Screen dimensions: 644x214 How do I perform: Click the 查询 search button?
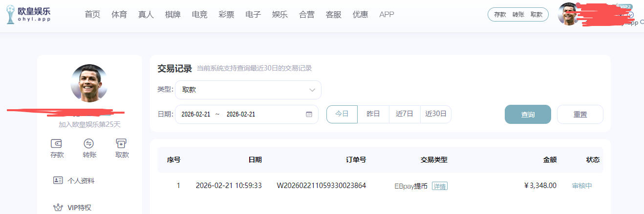pyautogui.click(x=528, y=115)
